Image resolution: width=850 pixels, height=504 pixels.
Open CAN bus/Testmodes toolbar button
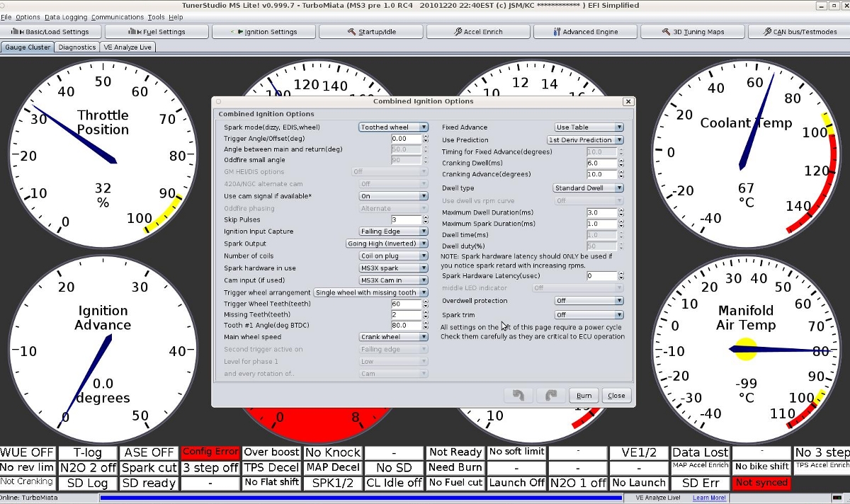[798, 32]
